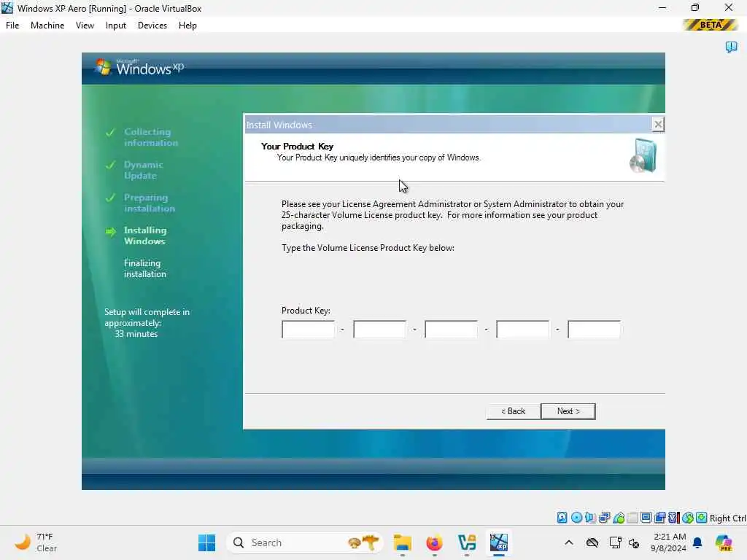Click the Collecting information step
Image resolution: width=747 pixels, height=560 pixels.
click(150, 137)
